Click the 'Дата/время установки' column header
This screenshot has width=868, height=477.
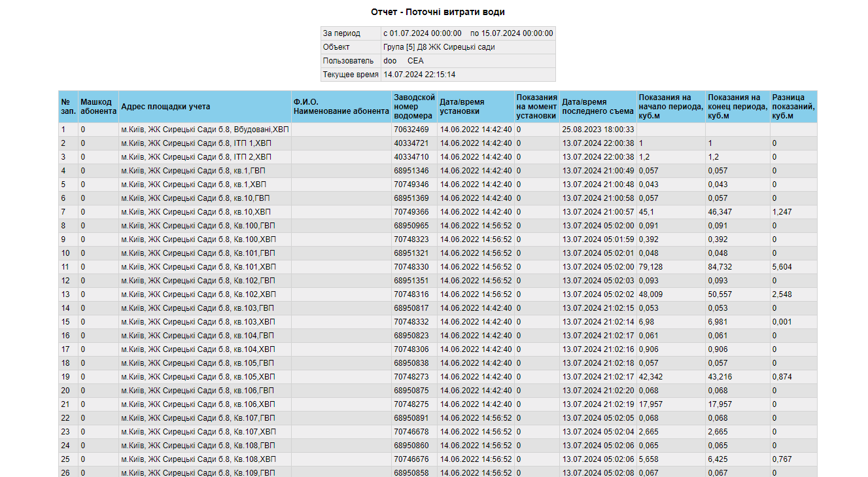476,107
